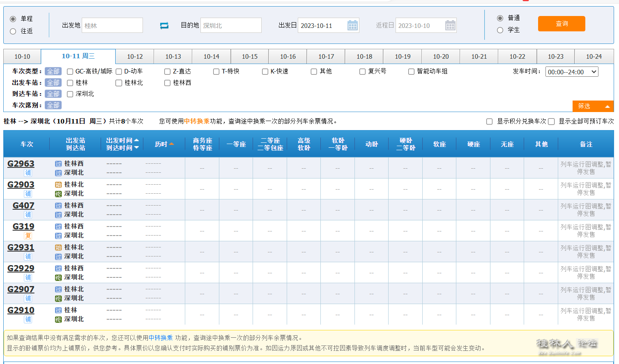The height and width of the screenshot is (364, 619).
Task: Select 全部 for 车次席别
Action: click(x=53, y=105)
